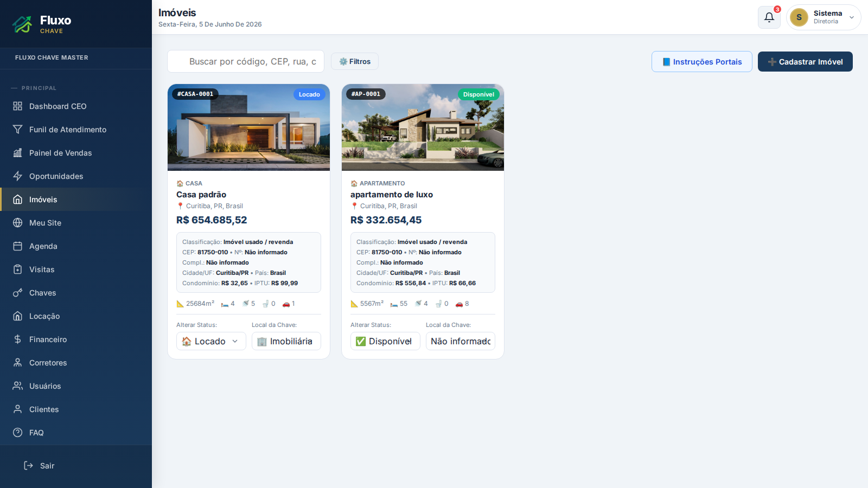868x488 pixels.
Task: Open Instruções Portais button
Action: (x=702, y=62)
